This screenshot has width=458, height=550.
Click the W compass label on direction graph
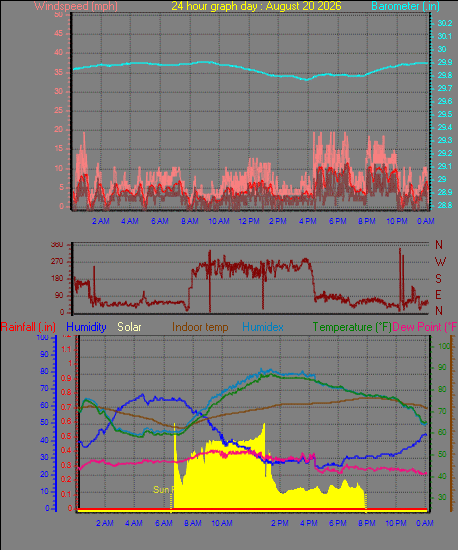tap(440, 261)
